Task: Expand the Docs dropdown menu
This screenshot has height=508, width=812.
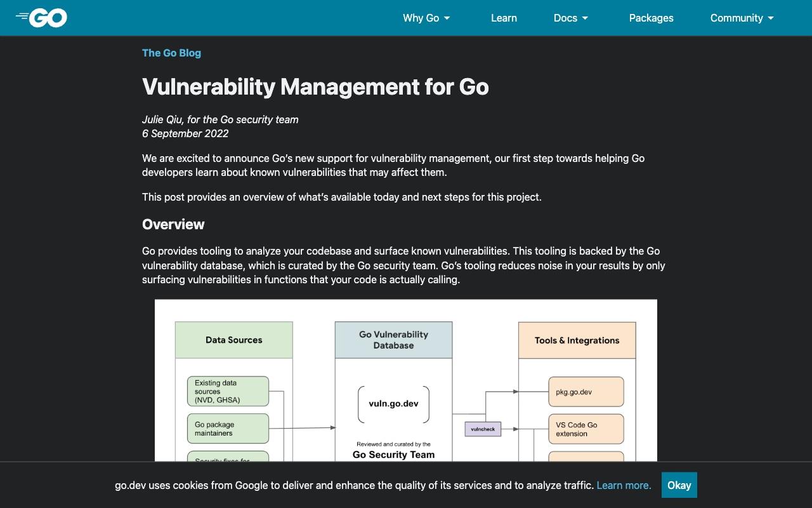Action: point(571,18)
